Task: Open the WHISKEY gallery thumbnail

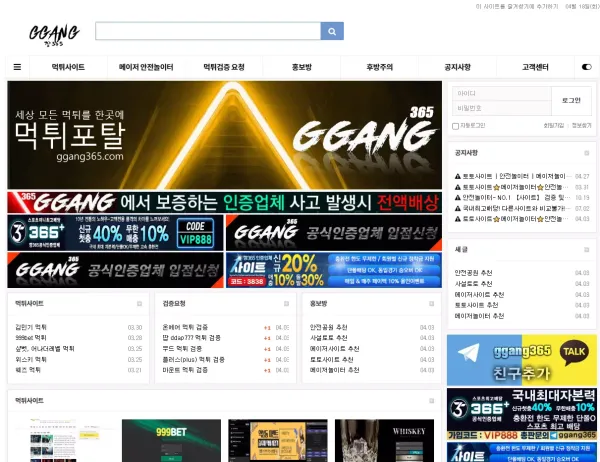Action: pos(384,441)
